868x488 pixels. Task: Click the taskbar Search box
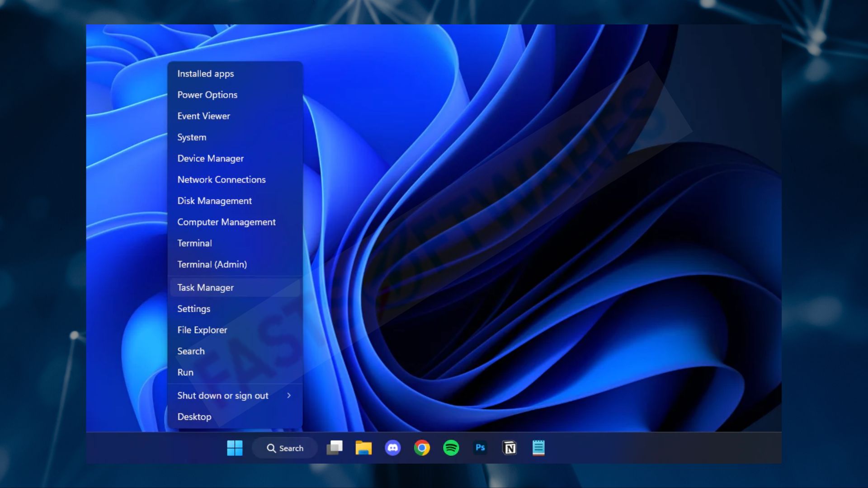click(x=285, y=448)
